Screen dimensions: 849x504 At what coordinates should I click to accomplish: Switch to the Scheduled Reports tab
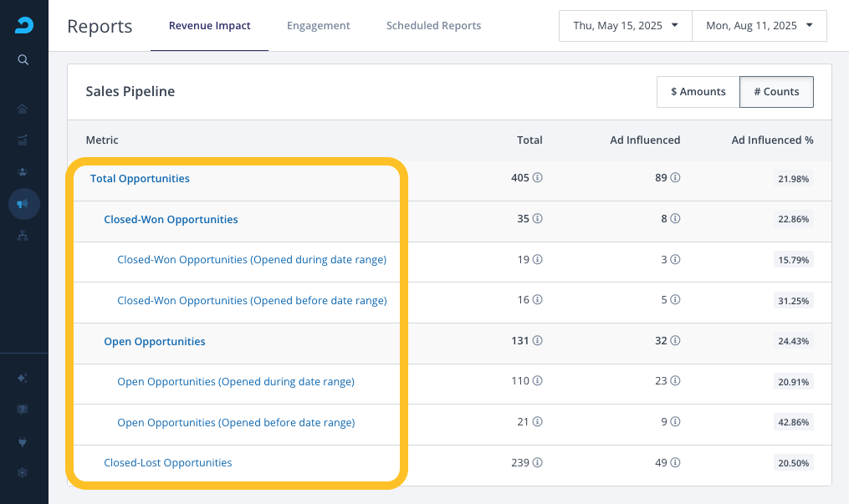(434, 25)
